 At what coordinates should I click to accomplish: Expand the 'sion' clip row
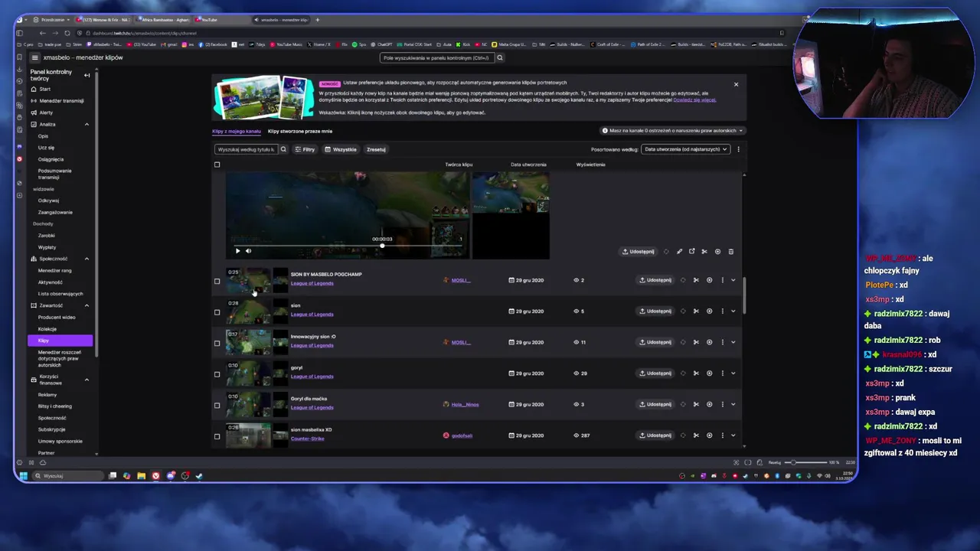point(733,311)
